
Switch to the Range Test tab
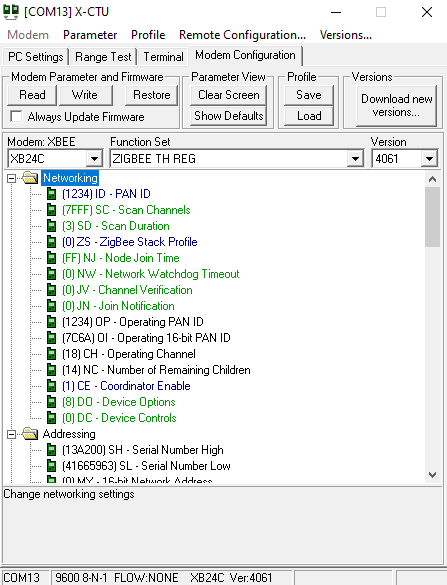tap(103, 57)
